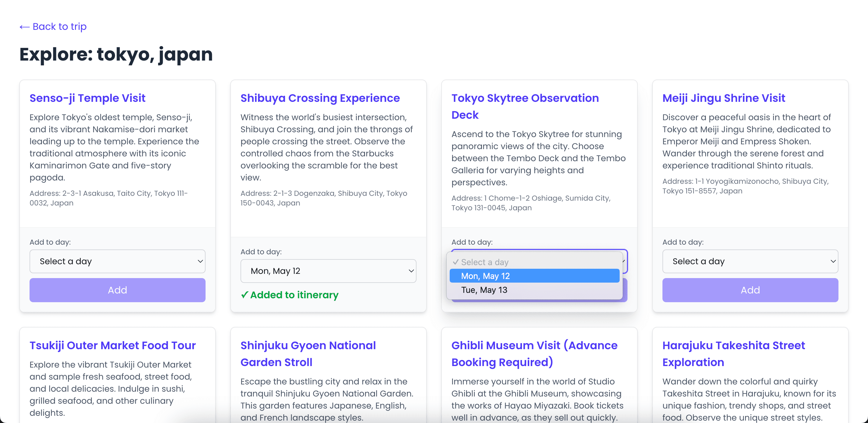Open Tokyo Skytree Observation Deck title

pos(525,106)
